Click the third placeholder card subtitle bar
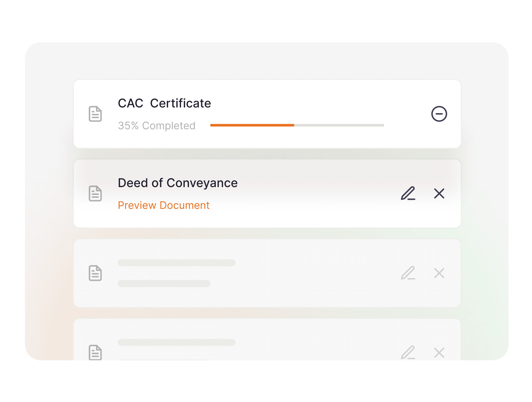 click(164, 283)
